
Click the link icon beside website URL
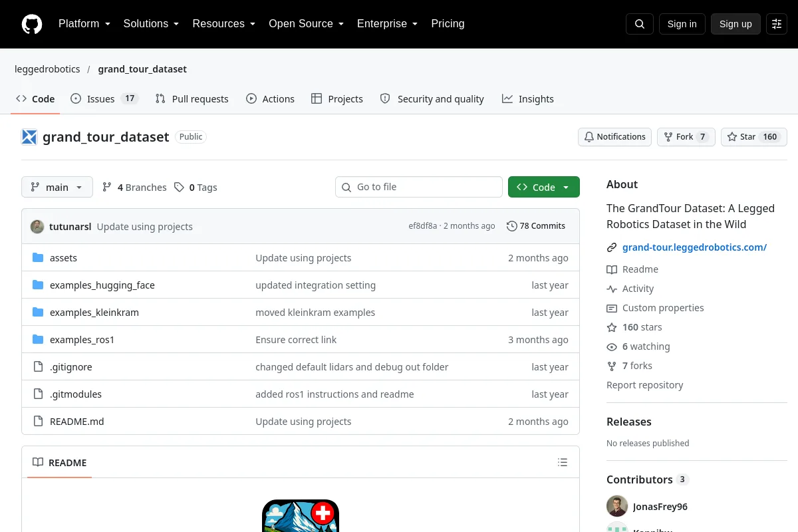tap(612, 247)
